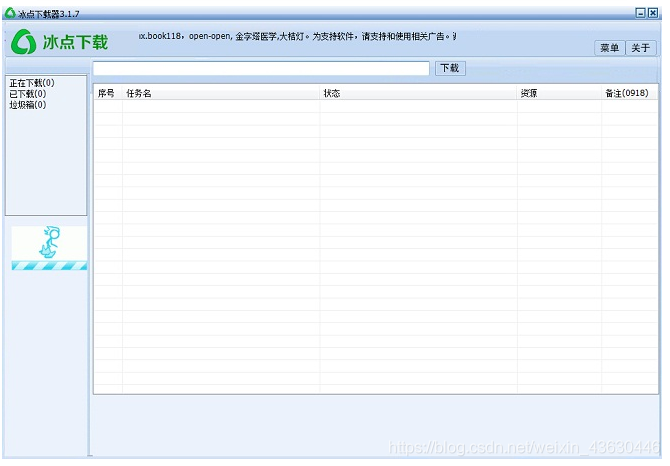Close the 冰点下载器 window
This screenshot has width=670, height=466.
pos(653,13)
